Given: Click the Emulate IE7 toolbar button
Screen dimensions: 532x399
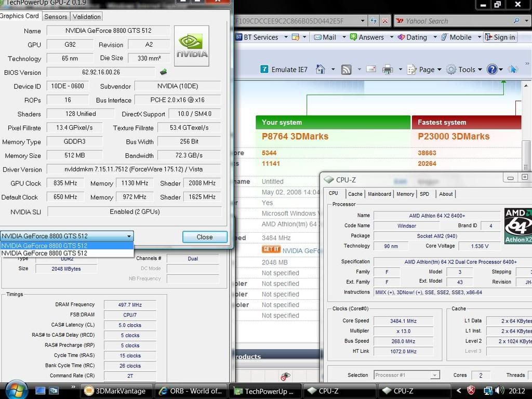Looking at the screenshot, I should click(284, 70).
